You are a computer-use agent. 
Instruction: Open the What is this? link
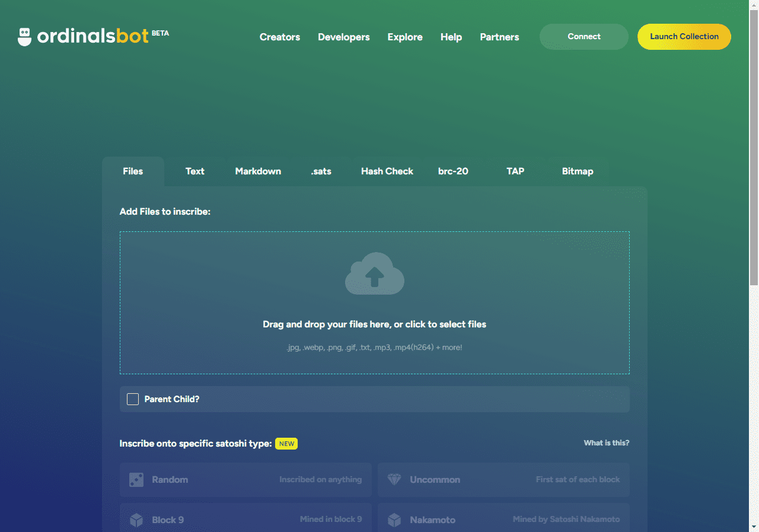[x=607, y=443]
